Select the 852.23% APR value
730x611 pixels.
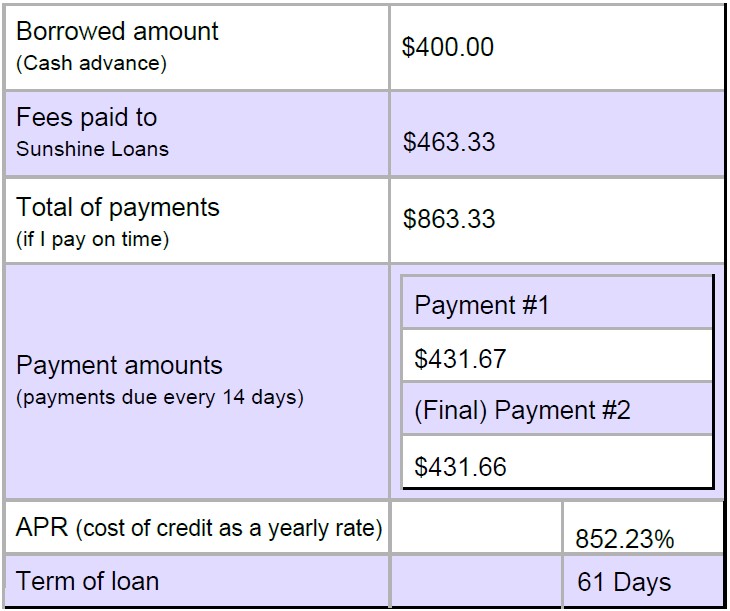tap(624, 539)
